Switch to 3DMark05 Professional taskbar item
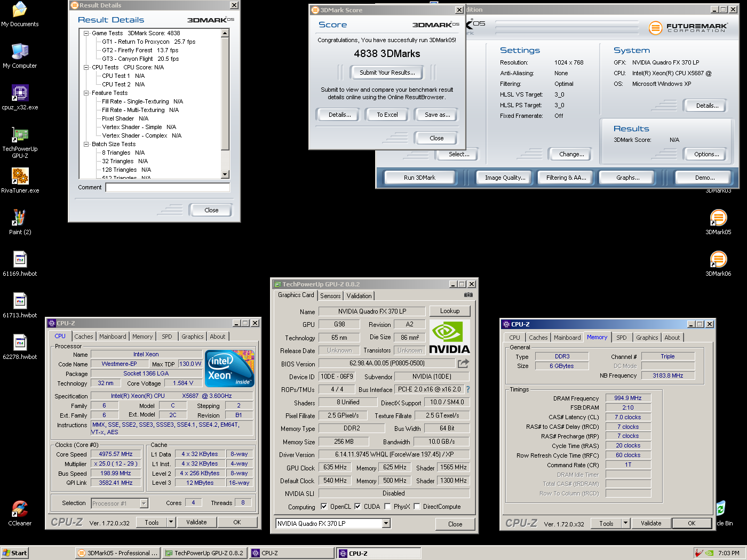747x560 pixels. click(118, 553)
